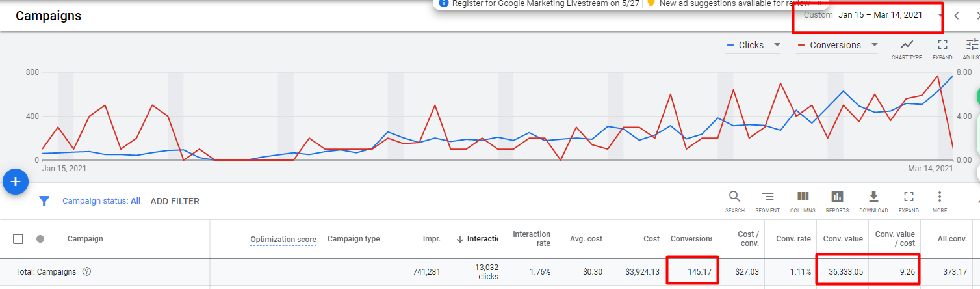Click the Download icon
Image resolution: width=980 pixels, height=289 pixels.
pyautogui.click(x=873, y=197)
